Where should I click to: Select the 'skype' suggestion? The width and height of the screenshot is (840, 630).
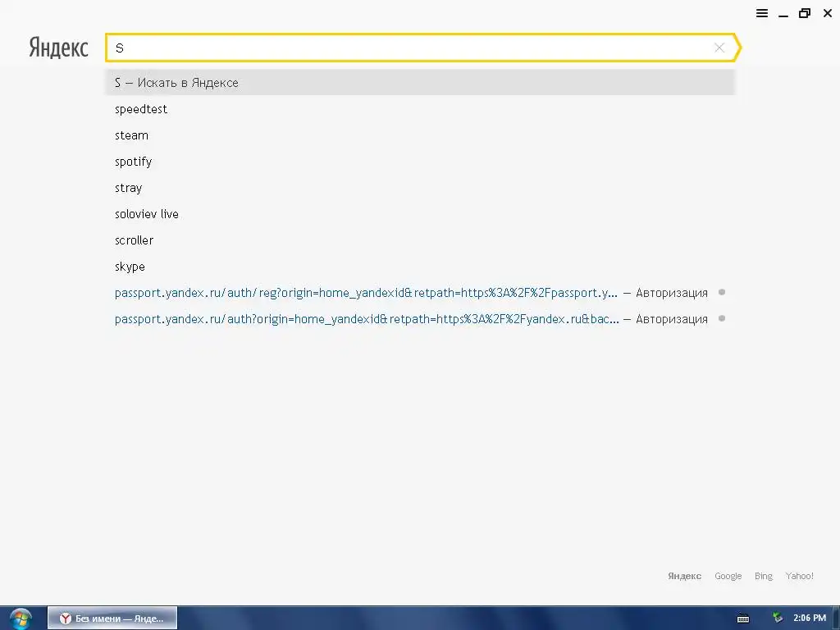130,267
